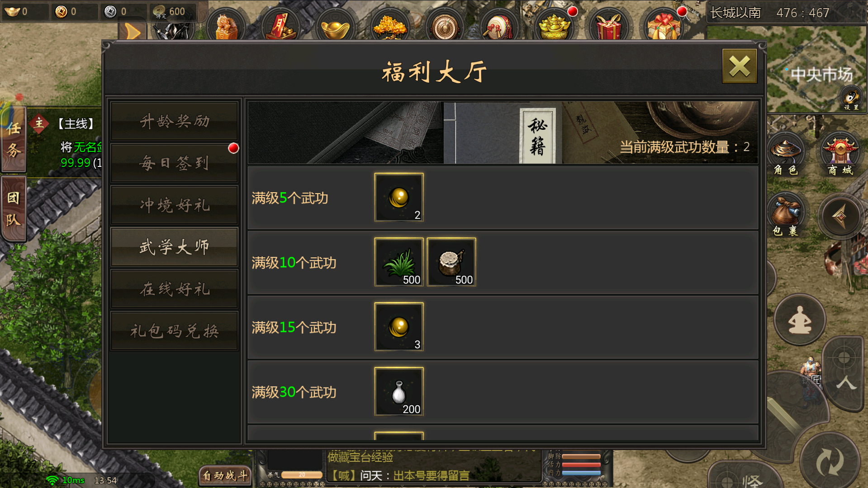868x488 pixels.
Task: Open the 任务 quest side tab
Action: tap(14, 140)
